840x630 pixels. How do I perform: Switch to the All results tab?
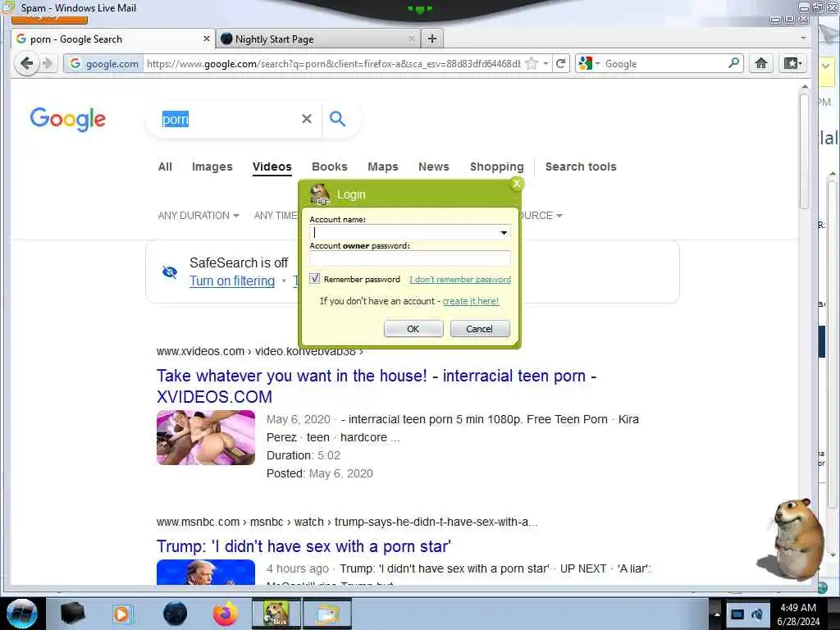[165, 167]
